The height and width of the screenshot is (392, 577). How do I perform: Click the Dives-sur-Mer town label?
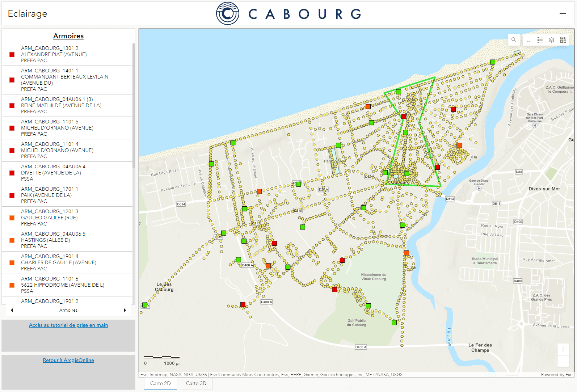[x=544, y=189]
